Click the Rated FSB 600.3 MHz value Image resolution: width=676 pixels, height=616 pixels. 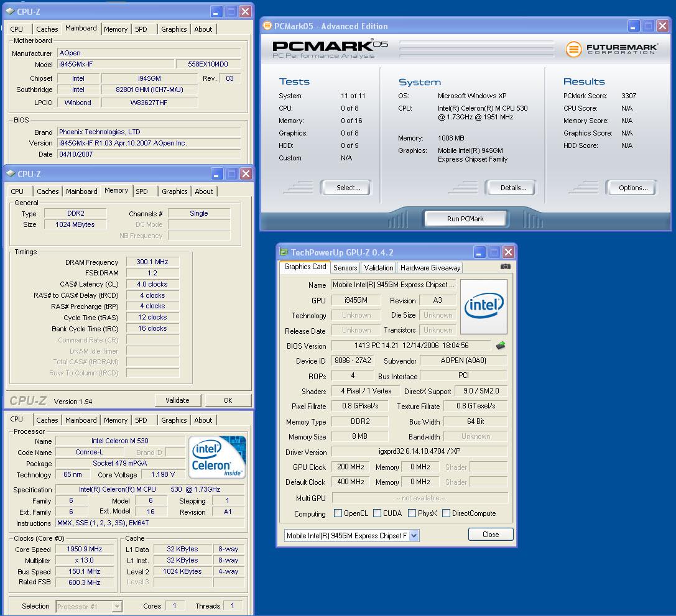(84, 582)
